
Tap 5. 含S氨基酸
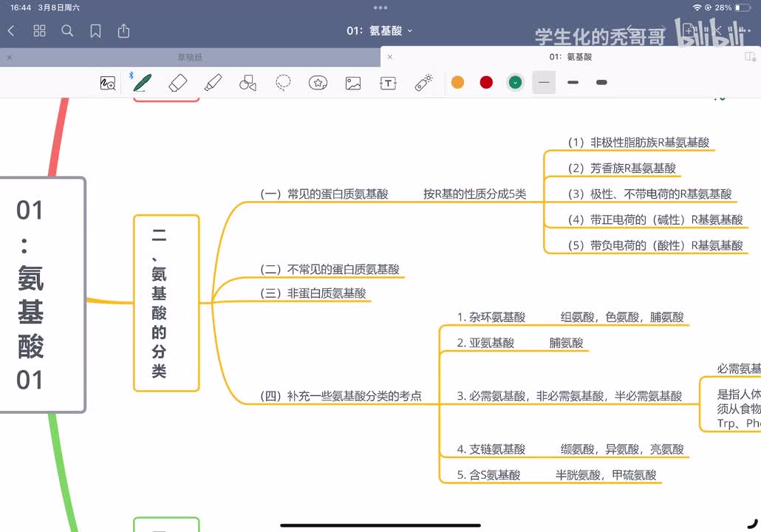488,475
